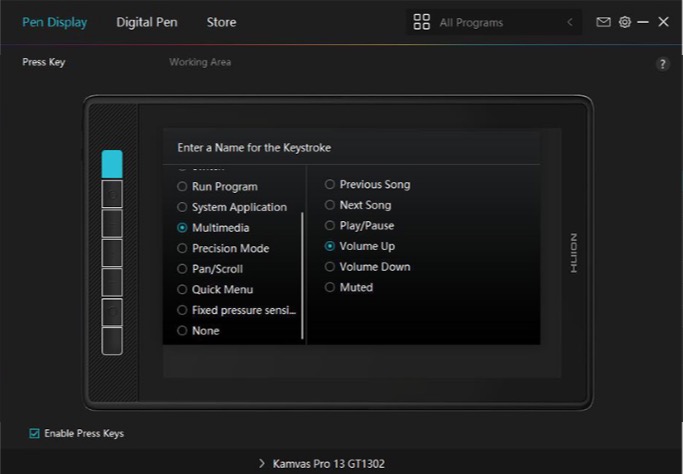The image size is (683, 474).
Task: Click the keystroke name input field
Action: pyautogui.click(x=352, y=148)
